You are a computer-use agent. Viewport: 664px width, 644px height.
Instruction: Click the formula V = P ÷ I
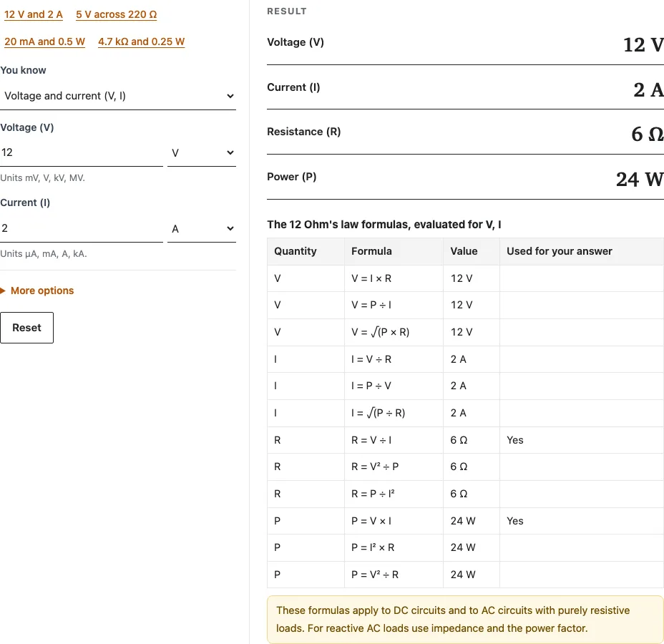coord(371,305)
